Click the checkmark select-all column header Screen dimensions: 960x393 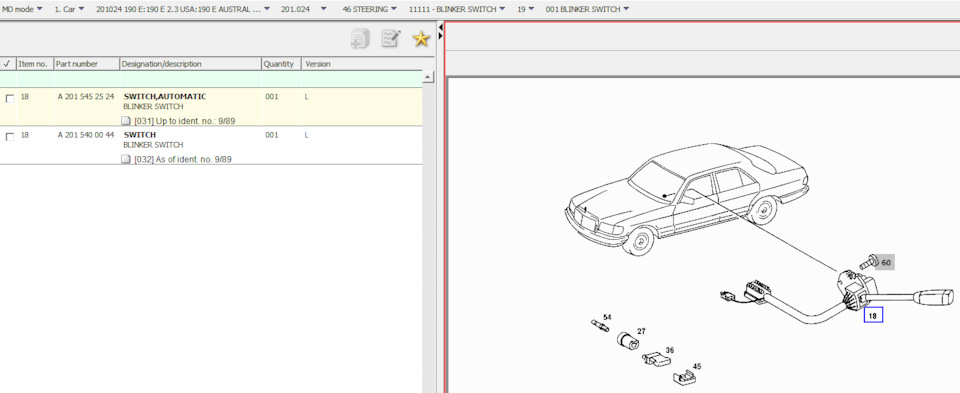point(7,64)
